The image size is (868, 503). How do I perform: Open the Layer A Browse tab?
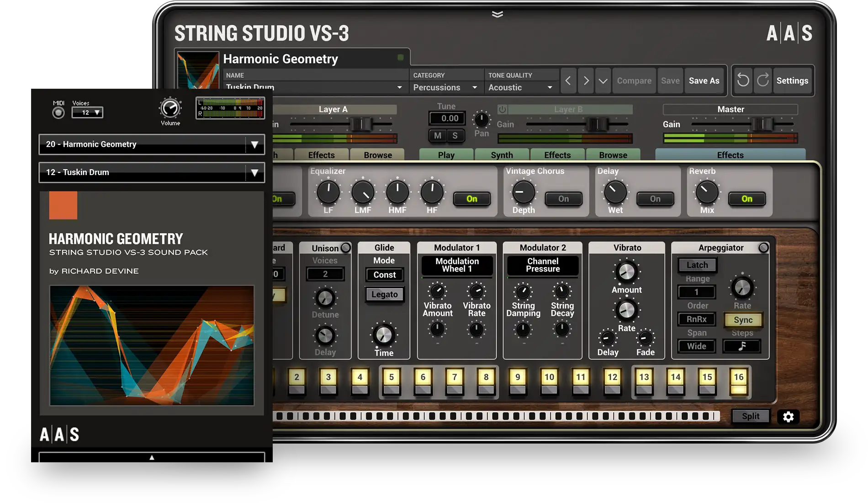[378, 155]
